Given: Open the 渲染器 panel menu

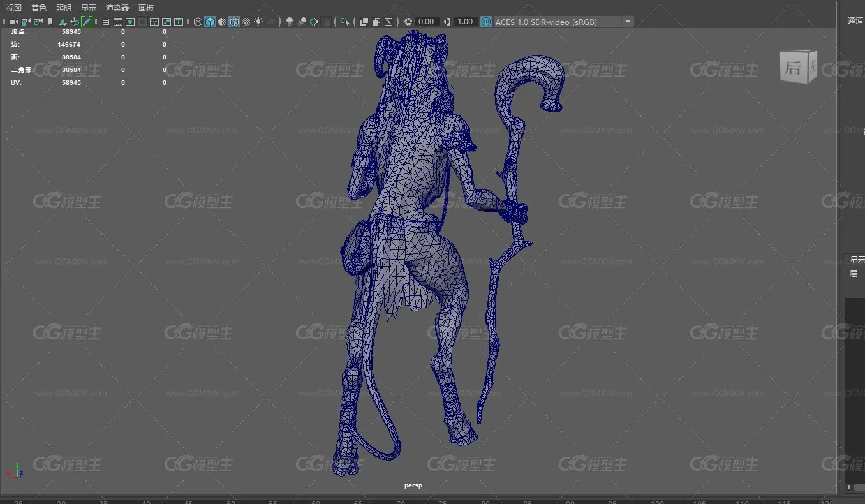Looking at the screenshot, I should (x=117, y=8).
